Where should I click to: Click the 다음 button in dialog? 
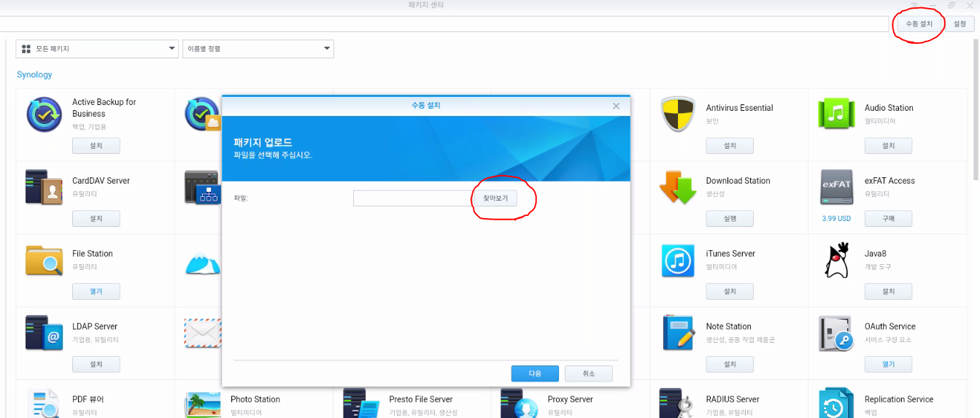point(535,374)
